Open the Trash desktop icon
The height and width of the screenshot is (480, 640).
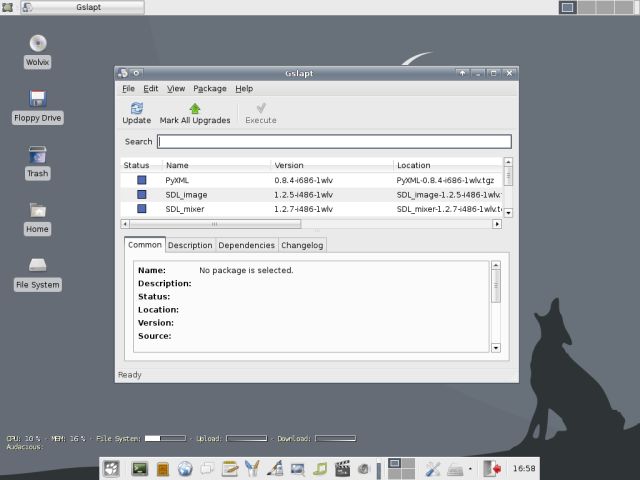point(38,154)
